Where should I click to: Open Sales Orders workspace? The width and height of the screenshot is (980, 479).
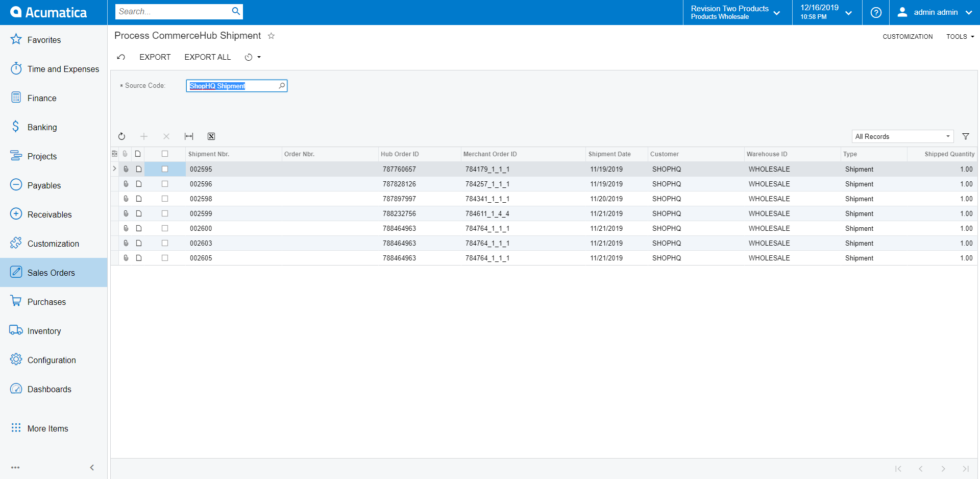(54, 273)
